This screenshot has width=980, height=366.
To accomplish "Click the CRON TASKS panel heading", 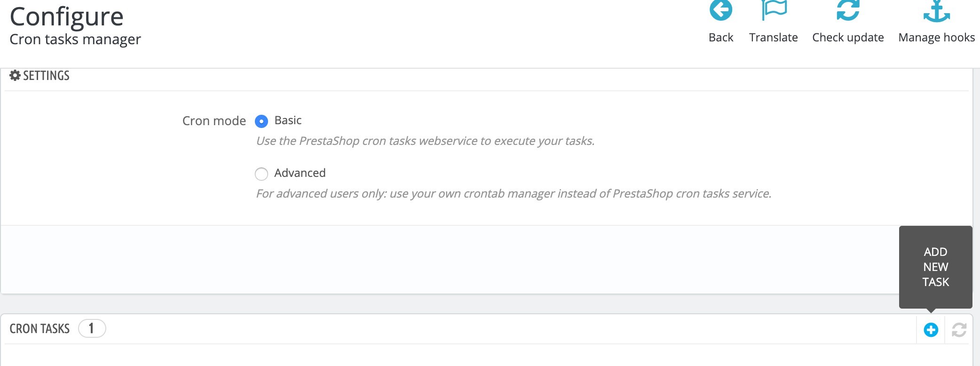I will 40,328.
